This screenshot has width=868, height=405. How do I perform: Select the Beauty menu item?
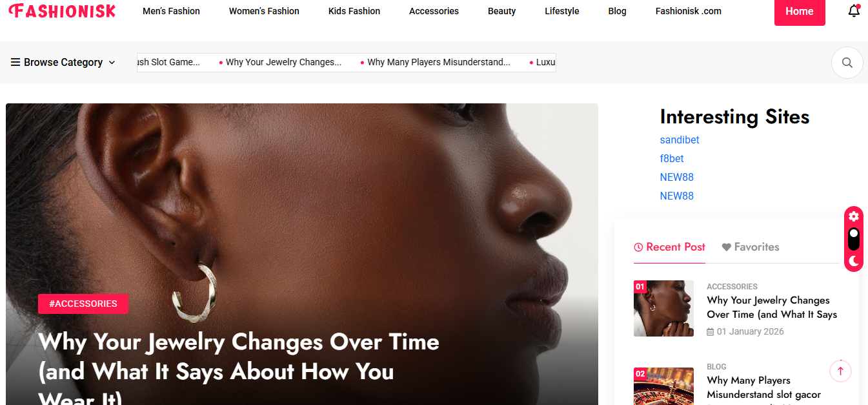tap(501, 11)
